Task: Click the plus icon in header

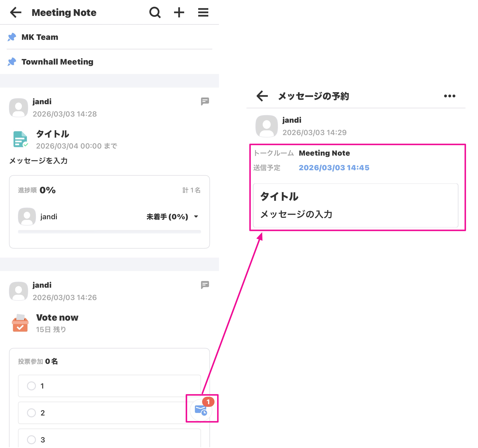Action: click(x=179, y=12)
